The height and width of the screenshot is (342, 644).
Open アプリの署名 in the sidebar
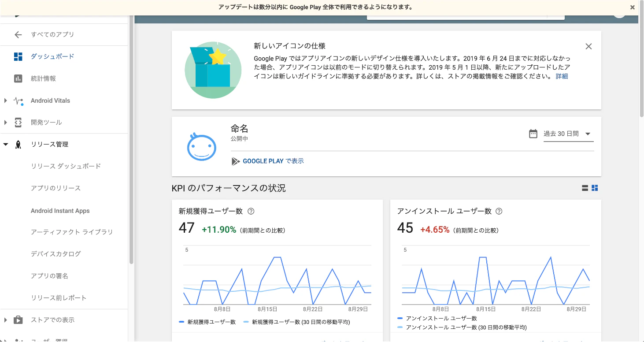pyautogui.click(x=49, y=276)
